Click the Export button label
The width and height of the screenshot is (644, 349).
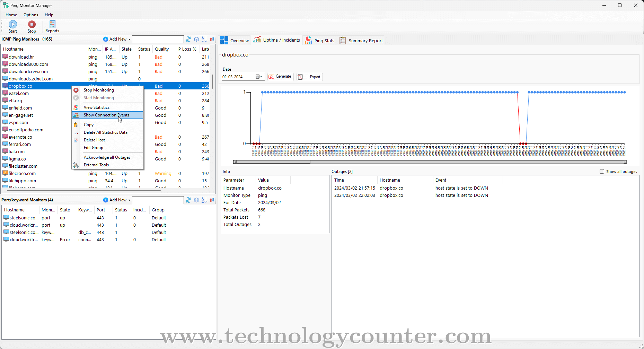click(x=315, y=77)
